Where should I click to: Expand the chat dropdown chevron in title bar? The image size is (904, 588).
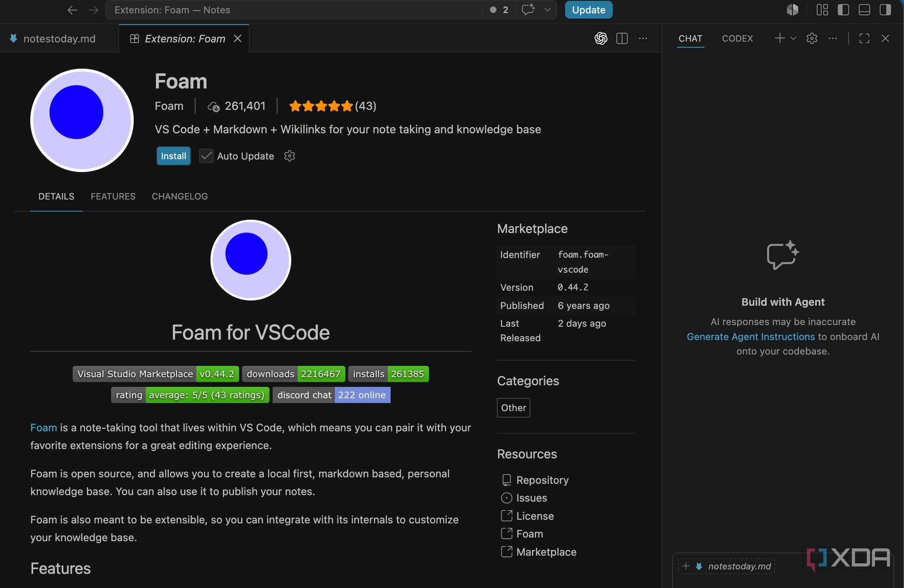pyautogui.click(x=547, y=10)
